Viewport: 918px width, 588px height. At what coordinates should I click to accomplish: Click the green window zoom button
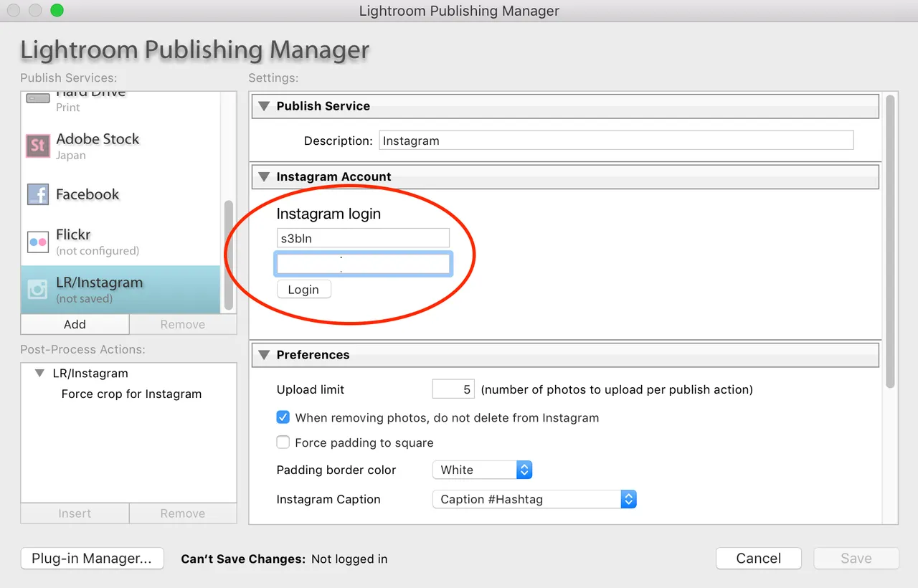click(x=57, y=11)
